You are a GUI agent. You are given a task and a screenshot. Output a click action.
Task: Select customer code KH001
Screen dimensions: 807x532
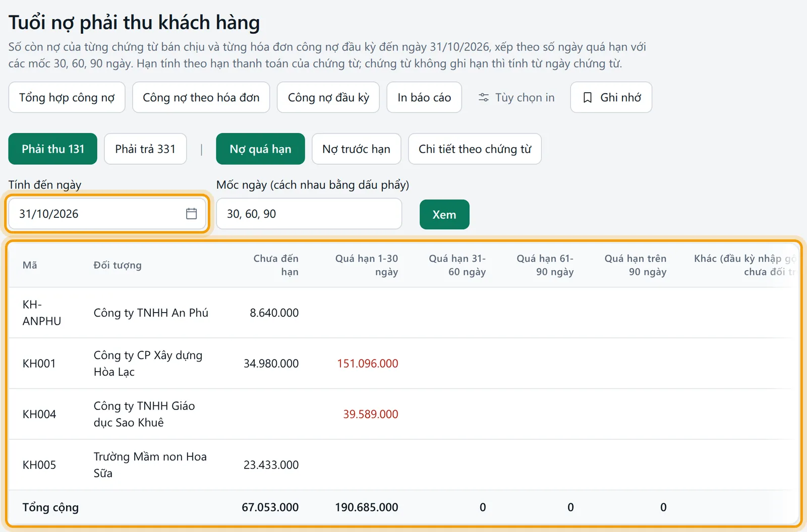click(39, 364)
